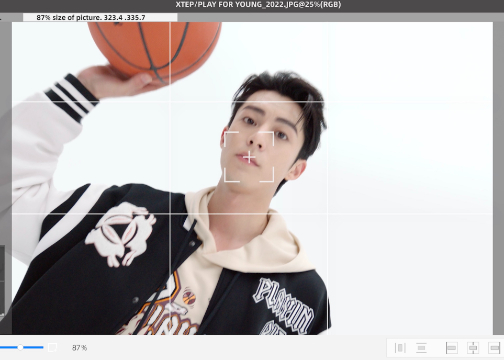Click the 87% zoom percentage label
Image resolution: width=504 pixels, height=360 pixels.
[x=79, y=348]
